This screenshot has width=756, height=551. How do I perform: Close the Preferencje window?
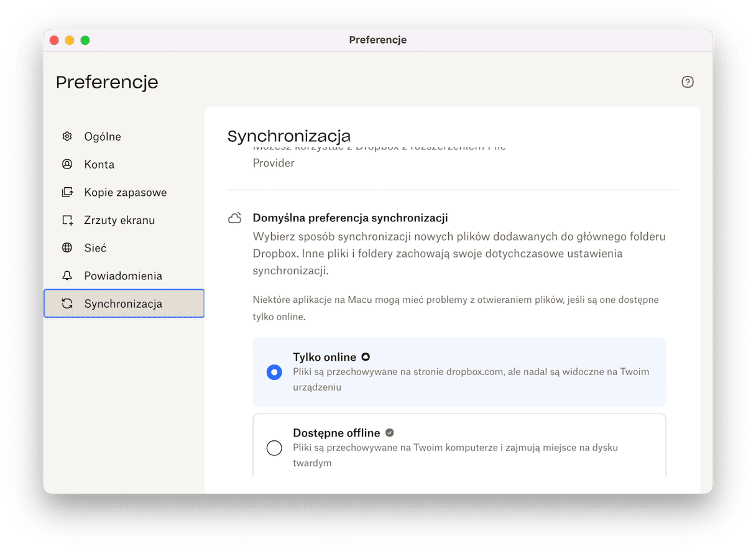(54, 40)
